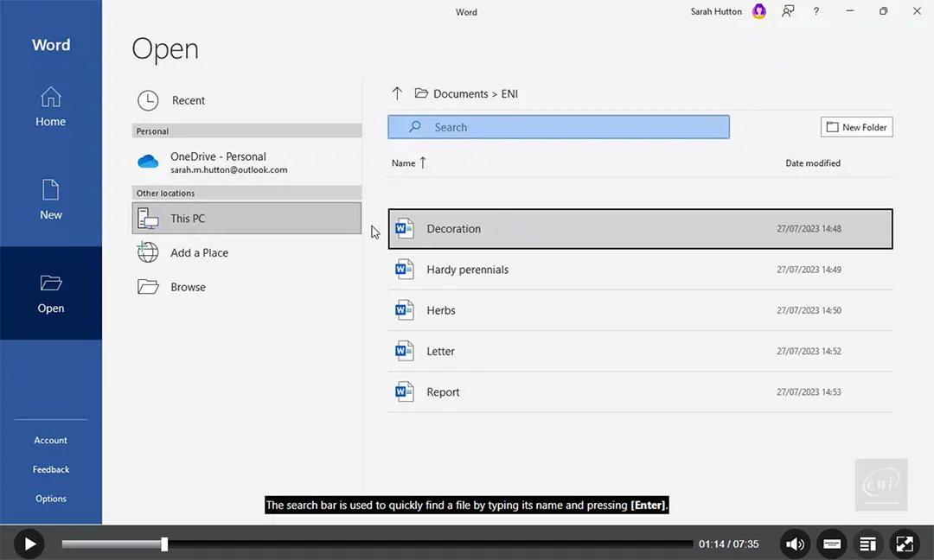Sort files by Name column header
The width and height of the screenshot is (934, 560).
click(x=404, y=163)
